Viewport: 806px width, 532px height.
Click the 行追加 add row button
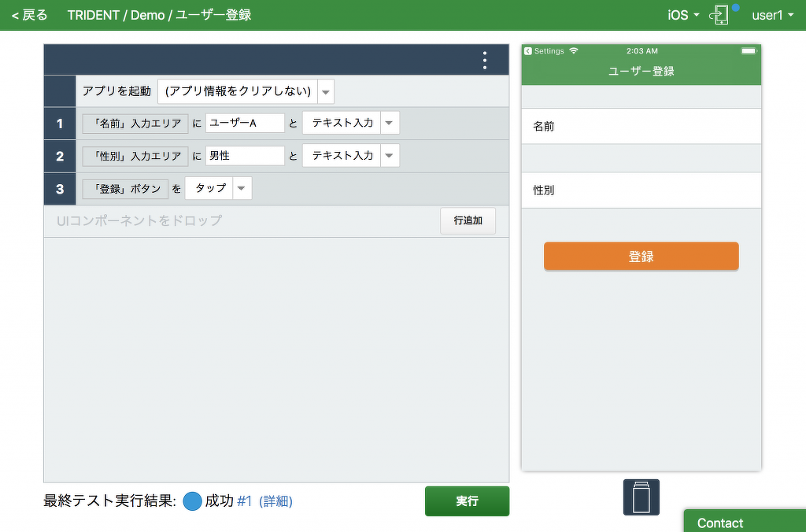468,221
